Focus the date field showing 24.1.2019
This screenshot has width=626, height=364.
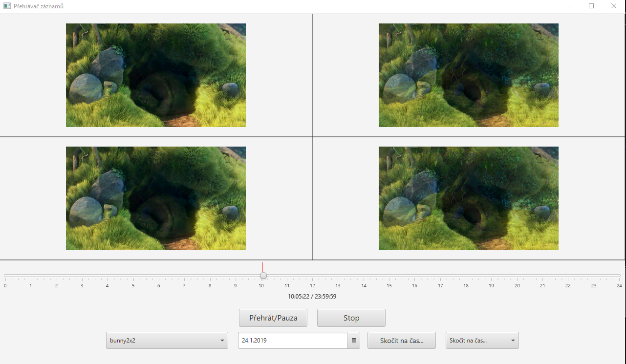pos(292,341)
